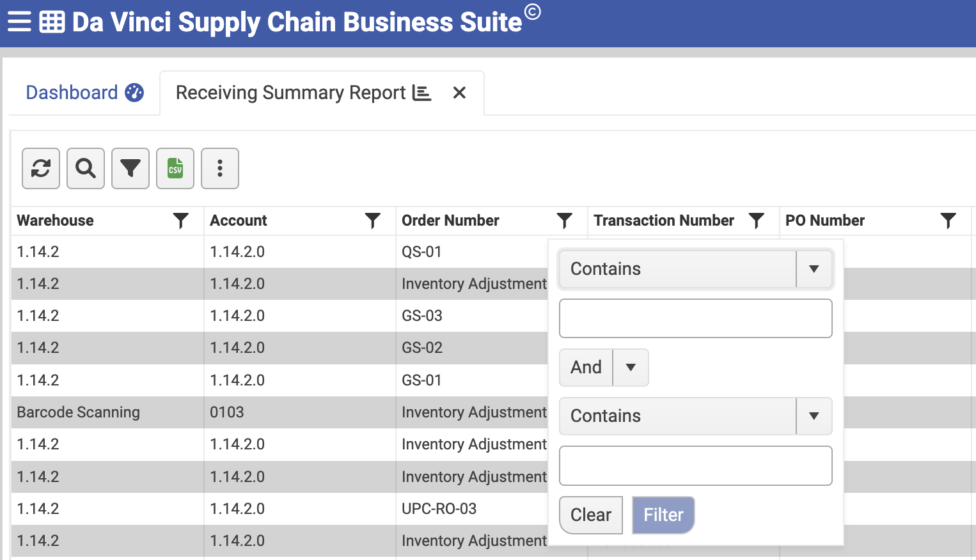
Task: Export report to CSV
Action: click(175, 169)
